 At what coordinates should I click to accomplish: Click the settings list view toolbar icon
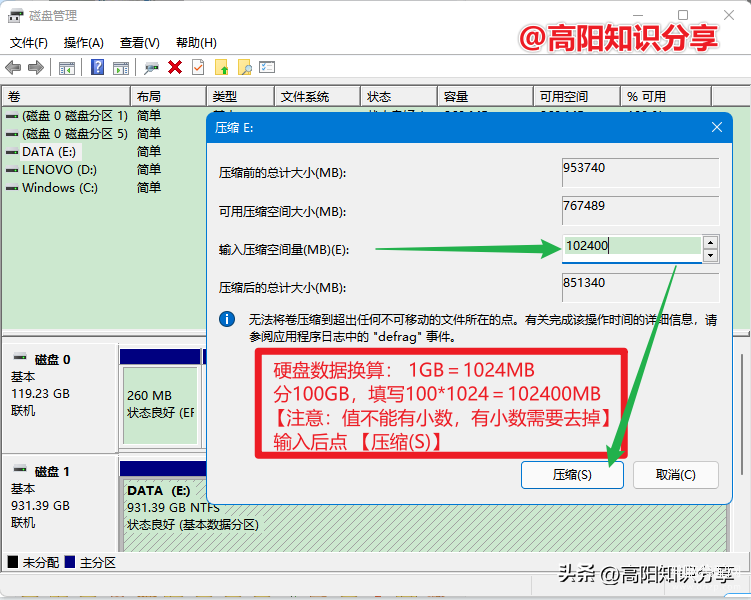pos(267,67)
